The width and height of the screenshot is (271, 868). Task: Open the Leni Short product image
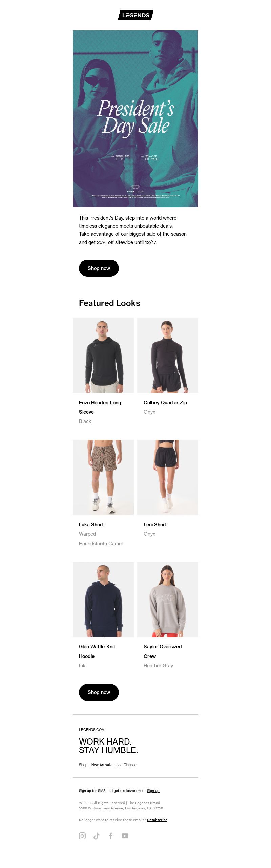pyautogui.click(x=168, y=477)
